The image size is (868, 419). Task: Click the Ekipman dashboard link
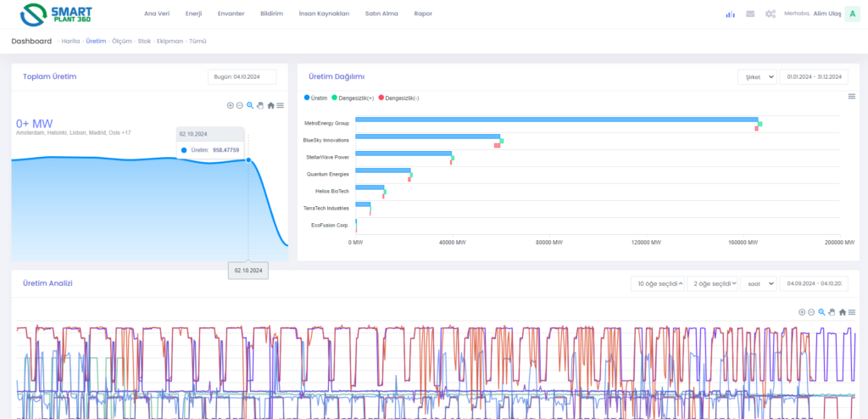[169, 41]
